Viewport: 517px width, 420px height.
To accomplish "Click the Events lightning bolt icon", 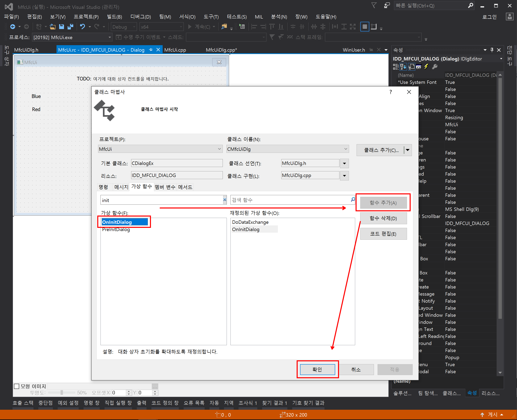I will 426,67.
